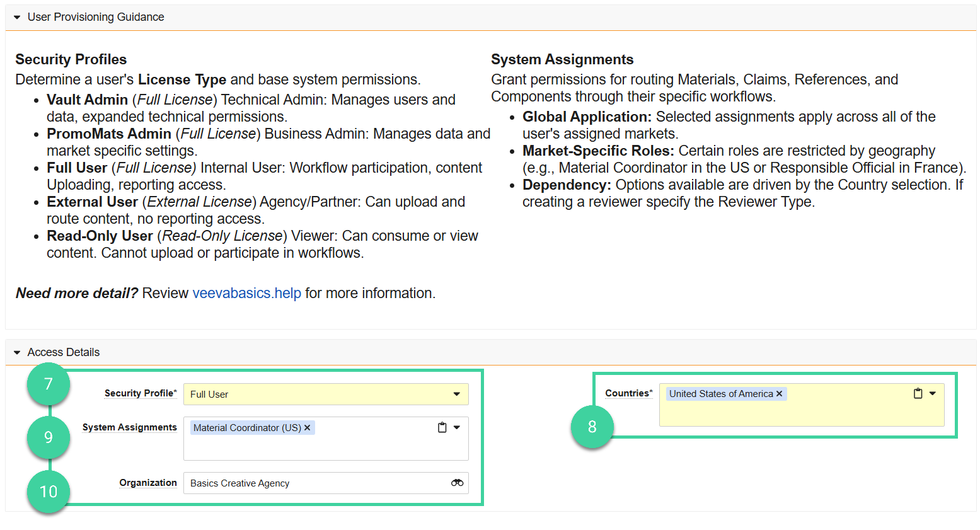Remove United States of America country tag
Image resolution: width=980 pixels, height=530 pixels.
tap(780, 393)
